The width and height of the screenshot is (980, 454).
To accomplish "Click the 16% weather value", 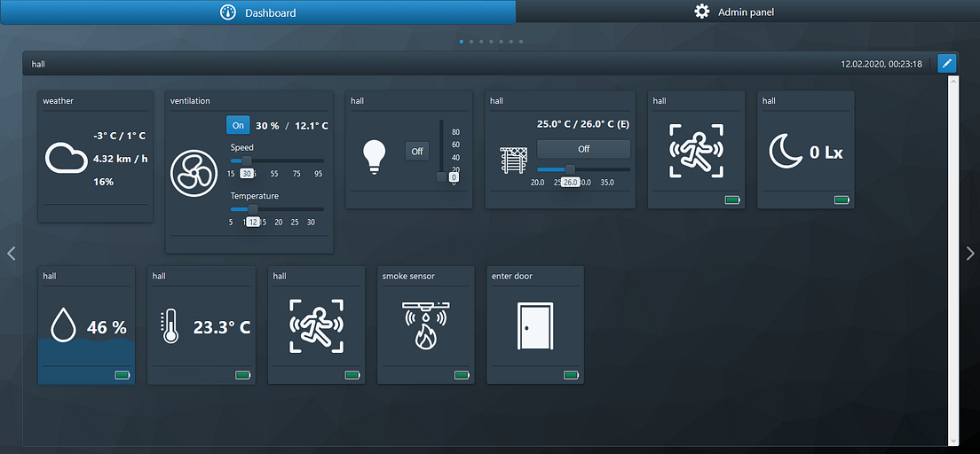I will click(103, 182).
